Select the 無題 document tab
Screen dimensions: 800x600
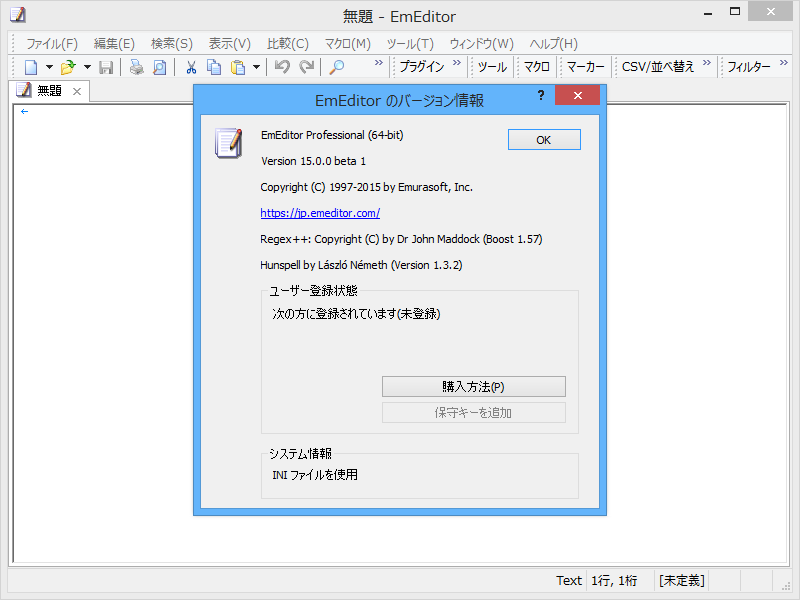(x=47, y=90)
